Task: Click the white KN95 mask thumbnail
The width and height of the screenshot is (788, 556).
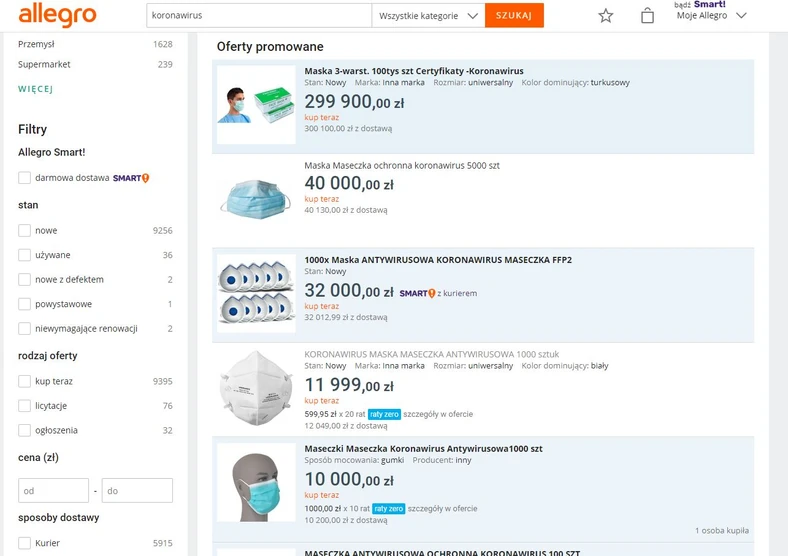Action: [x=256, y=388]
